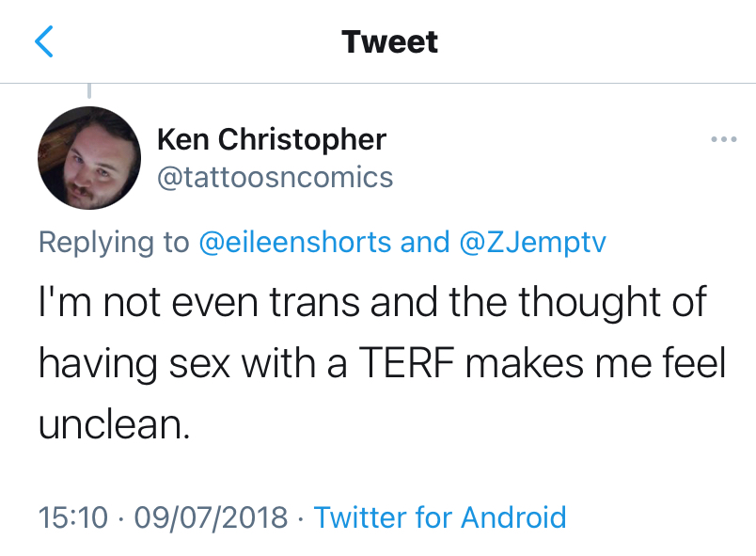
Task: Tap the back arrow in header
Action: pyautogui.click(x=44, y=42)
